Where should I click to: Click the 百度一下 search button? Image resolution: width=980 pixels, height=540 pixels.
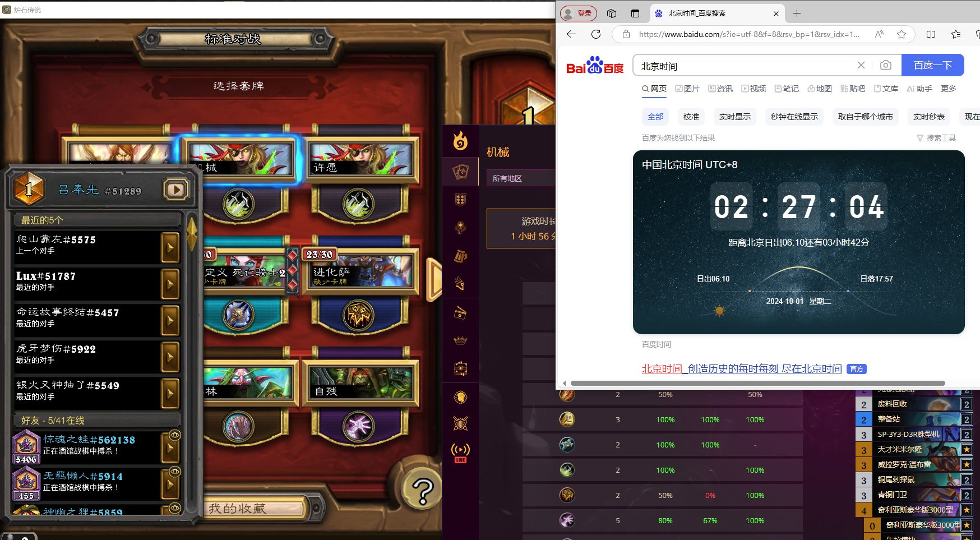click(x=932, y=65)
